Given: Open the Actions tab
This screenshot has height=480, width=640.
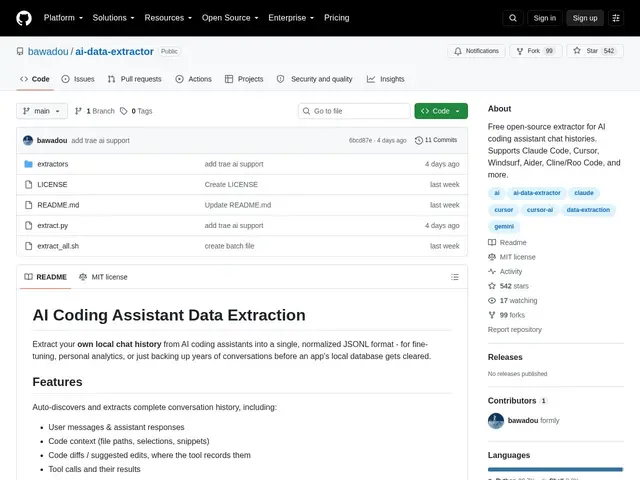Looking at the screenshot, I should pos(193,79).
